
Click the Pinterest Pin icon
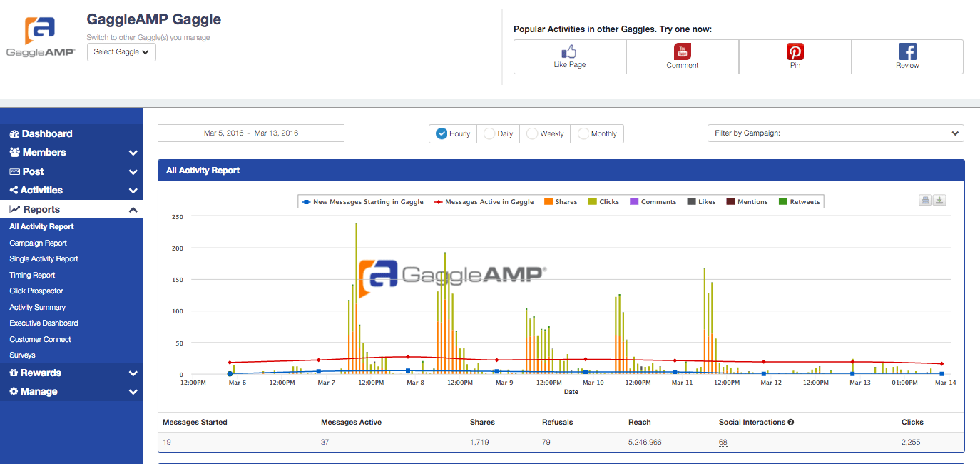click(x=795, y=51)
